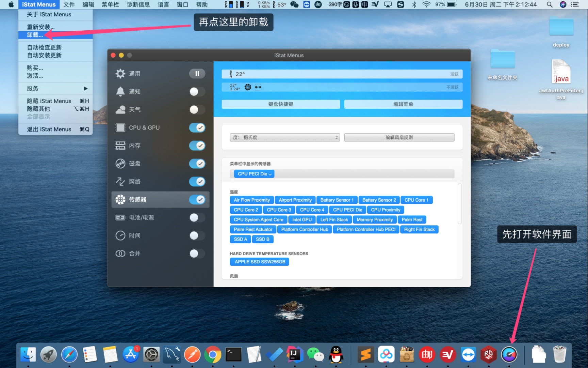The image size is (588, 368).
Task: Open the Trash in the Dock
Action: 559,355
